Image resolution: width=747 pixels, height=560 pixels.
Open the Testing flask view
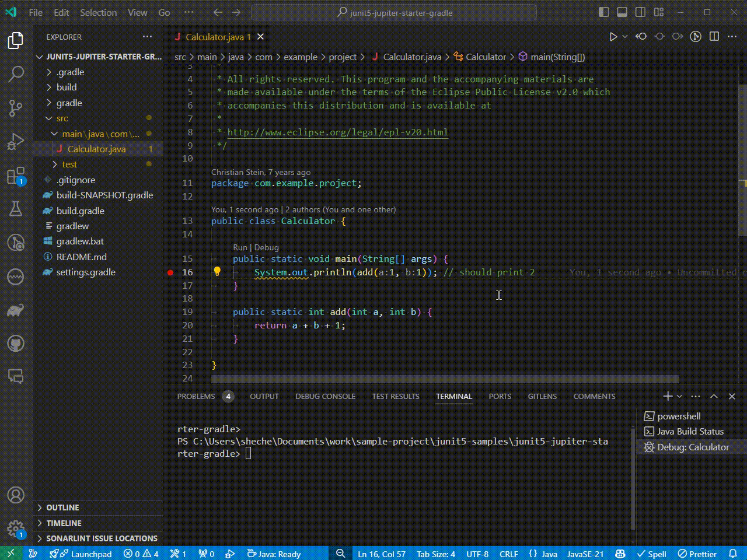pos(16,209)
